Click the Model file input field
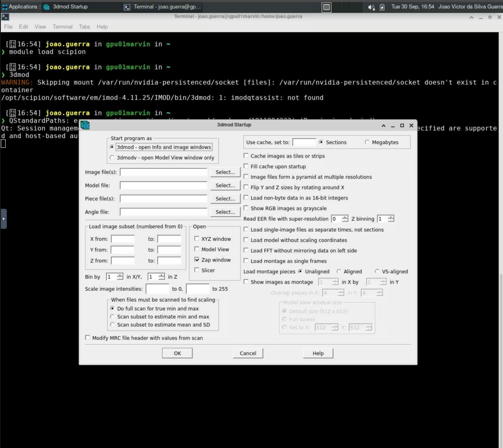Image resolution: width=503 pixels, height=448 pixels. click(x=163, y=185)
